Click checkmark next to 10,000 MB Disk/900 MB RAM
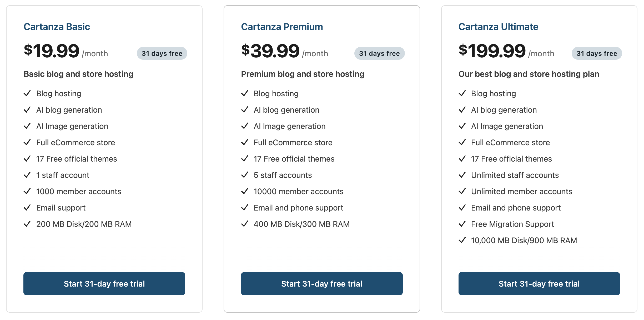The image size is (644, 320). point(462,240)
